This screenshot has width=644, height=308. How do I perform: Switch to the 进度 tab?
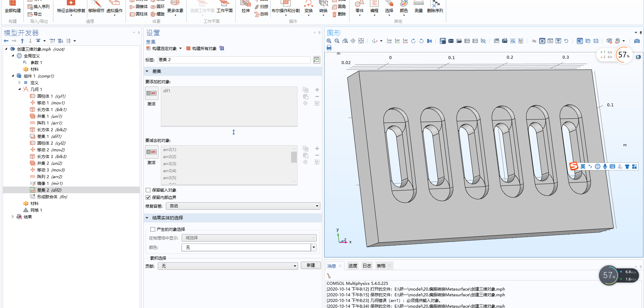[353, 266]
